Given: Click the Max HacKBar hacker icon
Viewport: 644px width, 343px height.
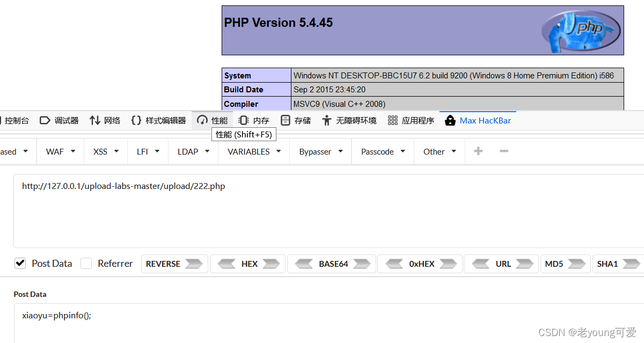Looking at the screenshot, I should 450,120.
